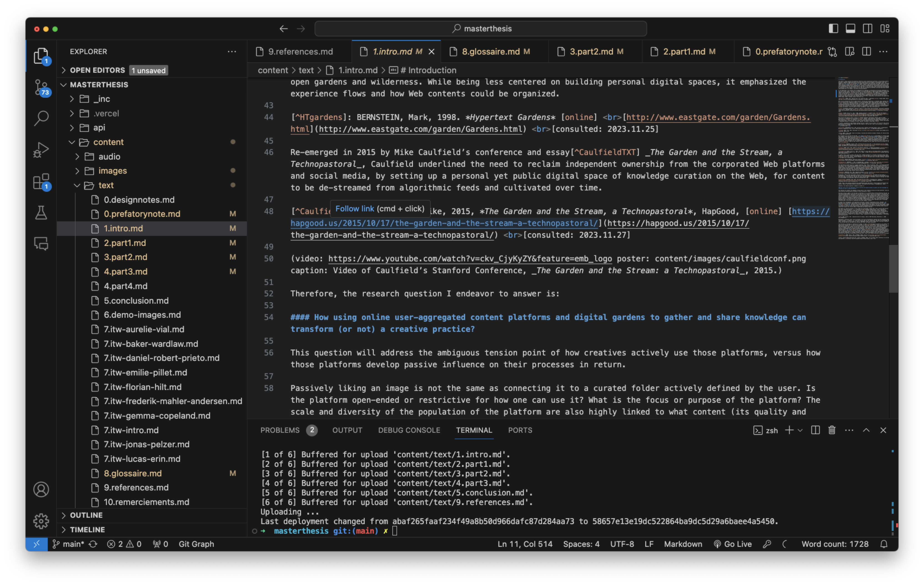Screen dimensions: 924x585
Task: Expand the OUTLINE section
Action: coord(86,515)
